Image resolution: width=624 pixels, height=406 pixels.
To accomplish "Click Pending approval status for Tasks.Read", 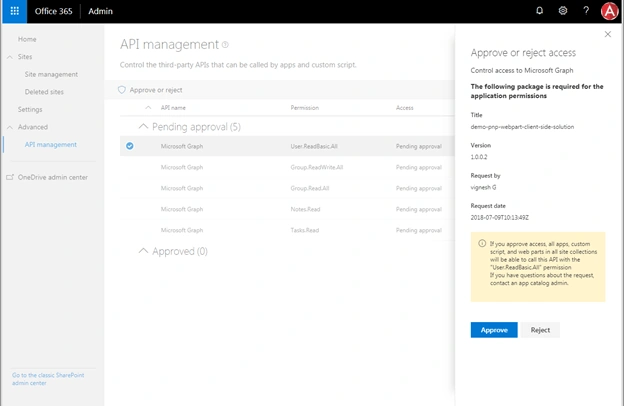I will pos(419,230).
